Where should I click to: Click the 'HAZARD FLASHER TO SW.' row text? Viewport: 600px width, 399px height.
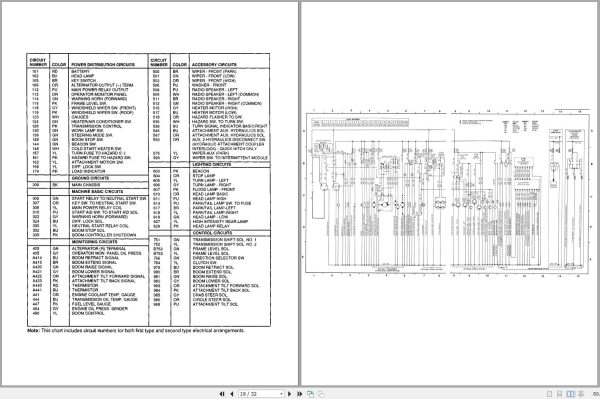tap(217, 117)
